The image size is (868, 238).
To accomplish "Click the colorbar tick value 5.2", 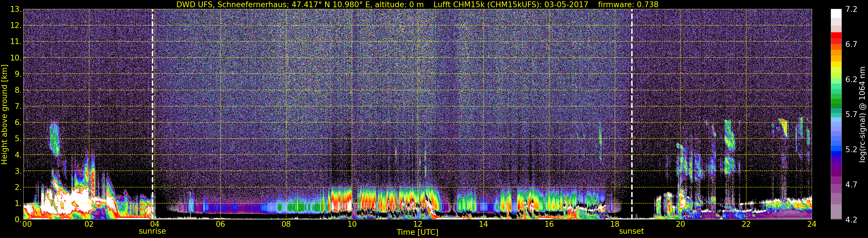I will (851, 149).
